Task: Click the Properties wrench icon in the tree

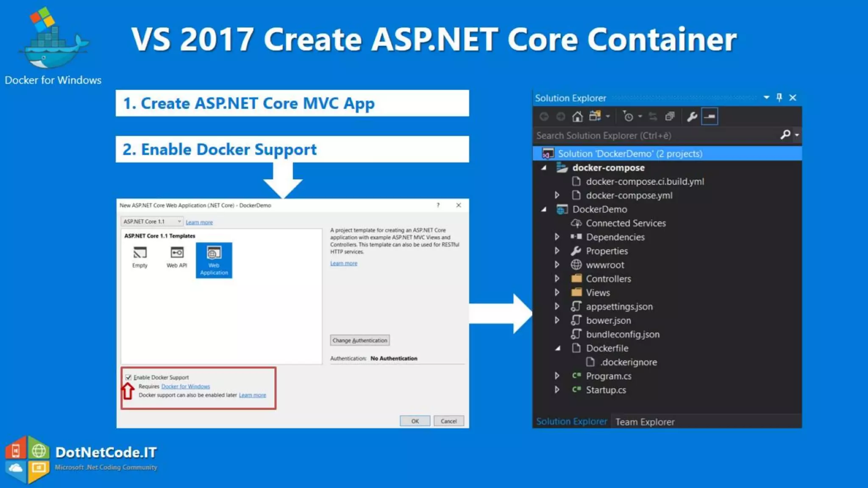Action: tap(576, 251)
